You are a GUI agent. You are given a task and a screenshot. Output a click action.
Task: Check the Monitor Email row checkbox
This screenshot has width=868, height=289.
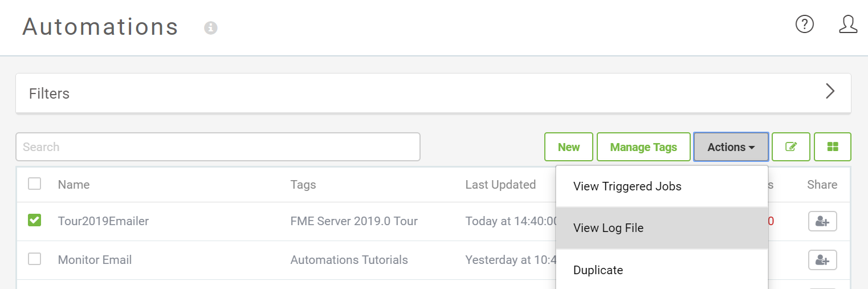point(35,259)
